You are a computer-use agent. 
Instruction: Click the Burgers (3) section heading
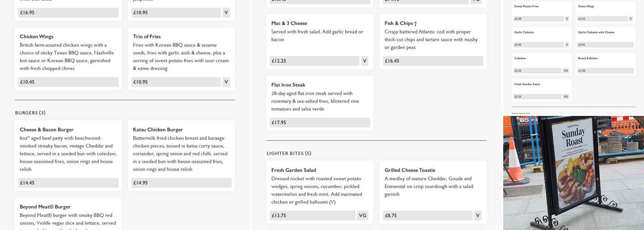click(x=30, y=113)
